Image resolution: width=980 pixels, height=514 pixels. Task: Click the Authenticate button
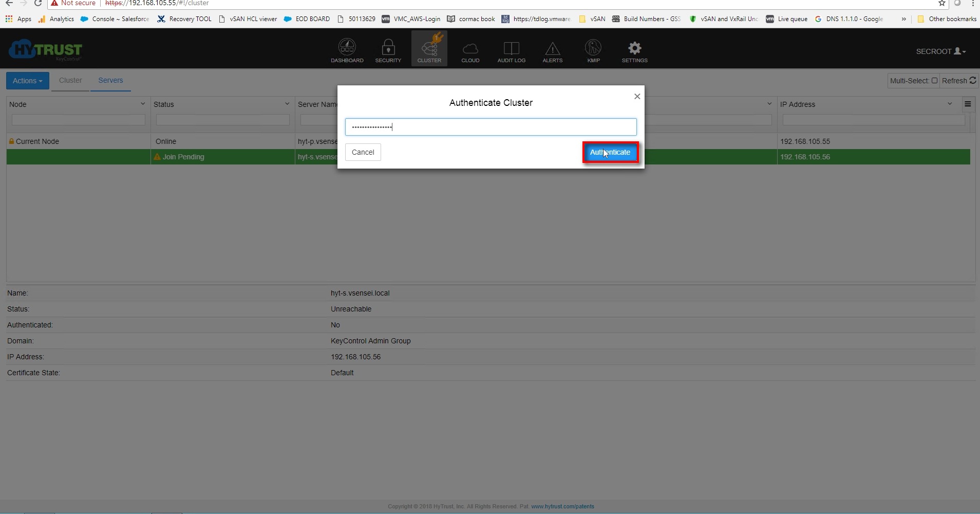[610, 152]
